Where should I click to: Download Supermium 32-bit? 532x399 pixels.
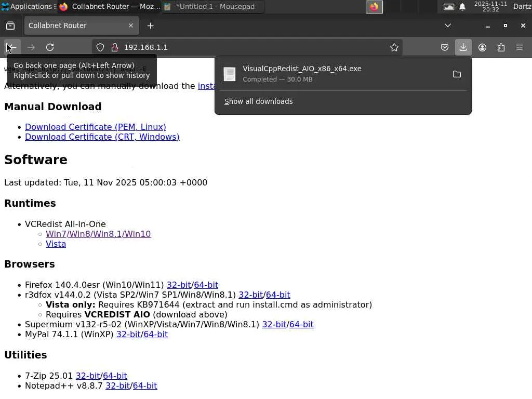(274, 324)
